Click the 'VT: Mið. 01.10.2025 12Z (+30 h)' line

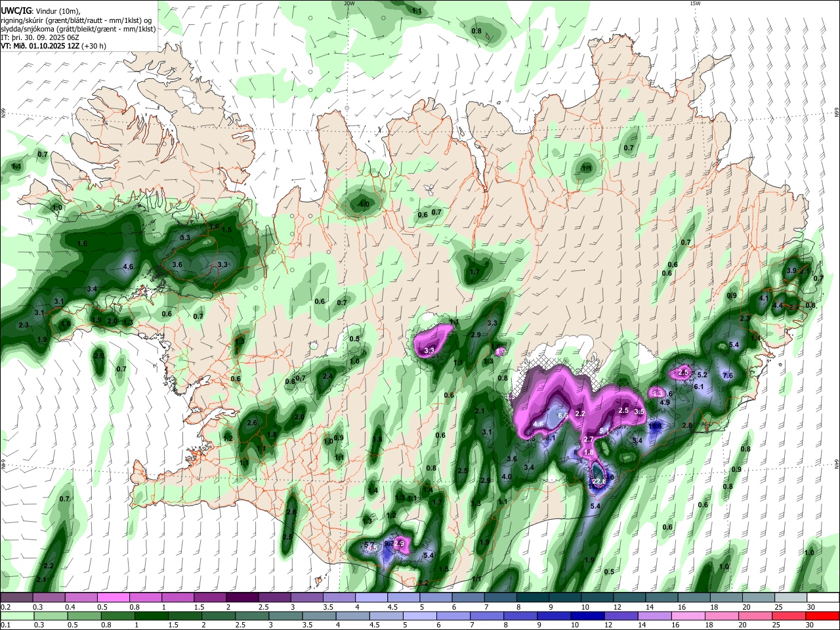[53, 46]
